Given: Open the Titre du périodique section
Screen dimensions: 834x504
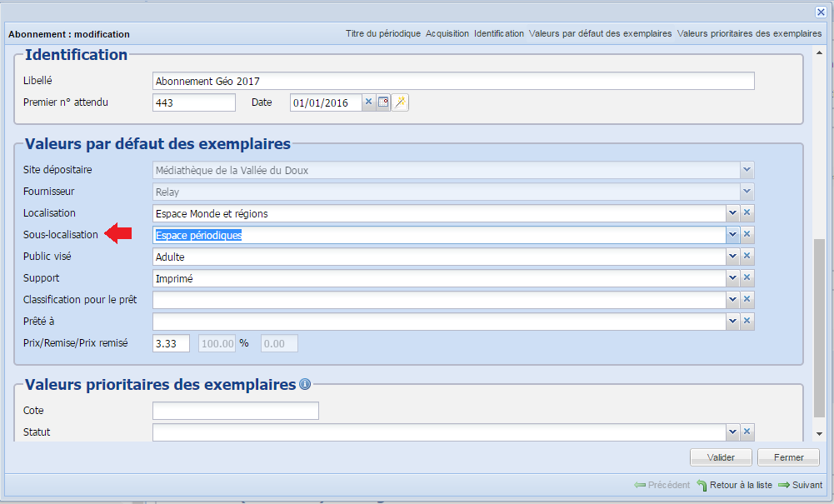Looking at the screenshot, I should tap(382, 33).
